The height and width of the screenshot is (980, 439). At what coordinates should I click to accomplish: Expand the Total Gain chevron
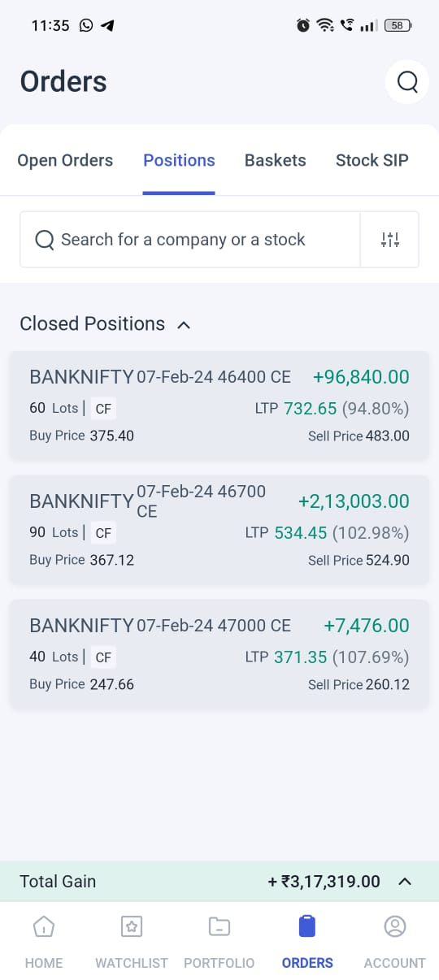pyautogui.click(x=406, y=882)
